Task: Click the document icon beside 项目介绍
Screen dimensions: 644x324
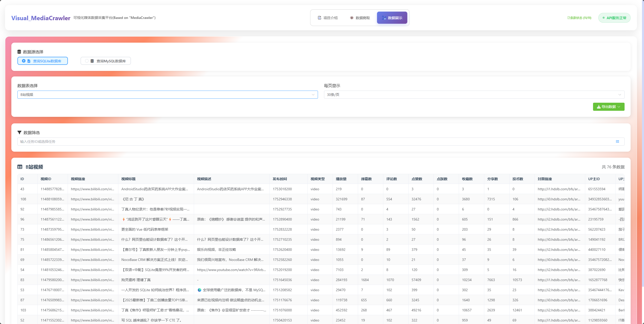Action: (x=319, y=18)
